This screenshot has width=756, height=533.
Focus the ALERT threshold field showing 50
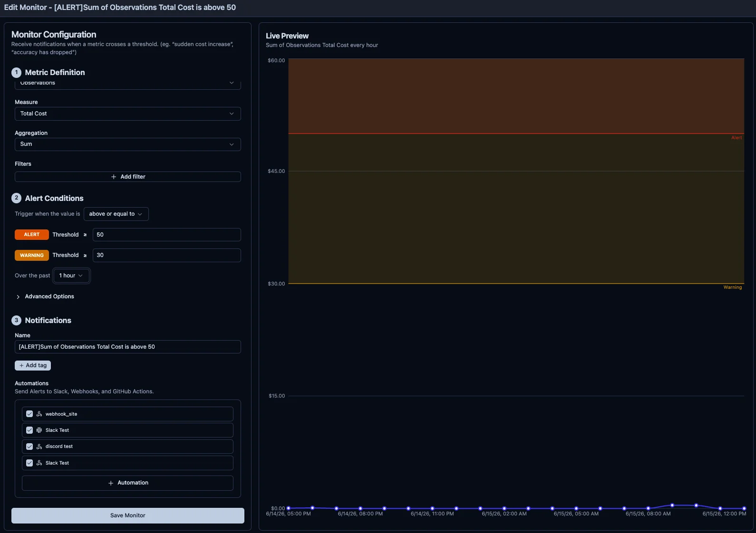[166, 235]
